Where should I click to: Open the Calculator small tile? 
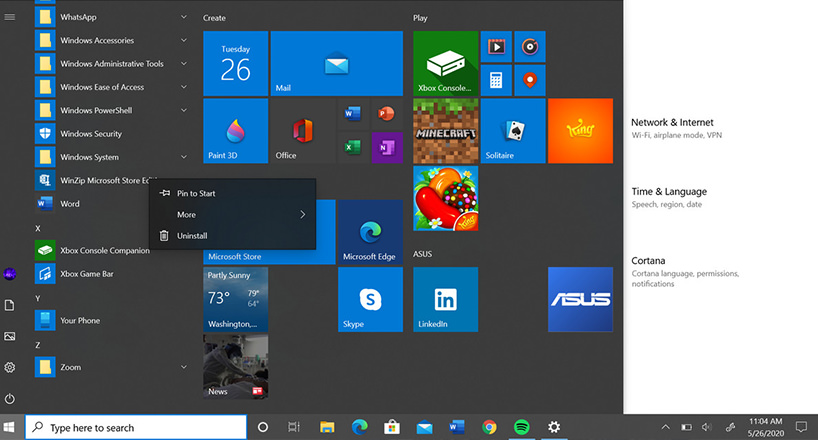click(496, 80)
